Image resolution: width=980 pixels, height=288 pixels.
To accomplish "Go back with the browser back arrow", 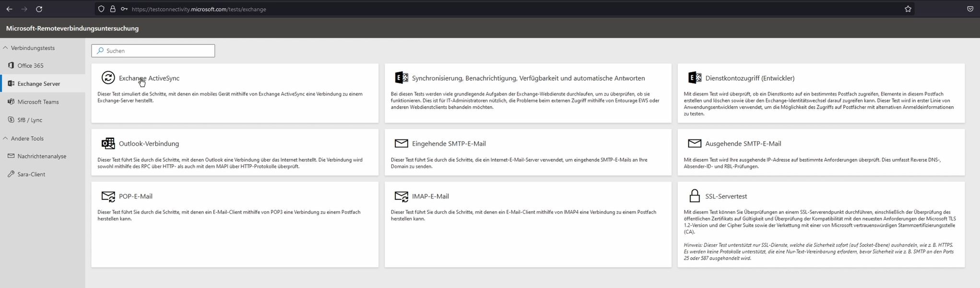I will (9, 9).
